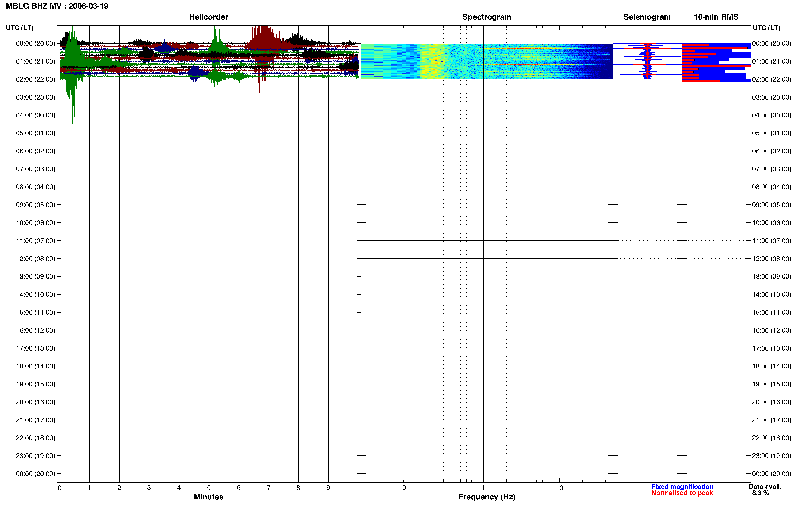Viewport: 812px width, 508px height.
Task: Click the 'Normalised to peak' legend text
Action: tap(682, 493)
